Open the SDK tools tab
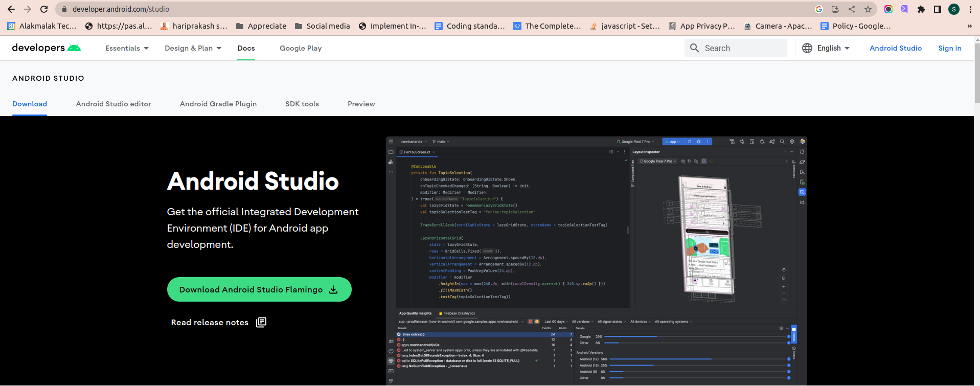Screen dimensions: 980x386 coord(302,104)
